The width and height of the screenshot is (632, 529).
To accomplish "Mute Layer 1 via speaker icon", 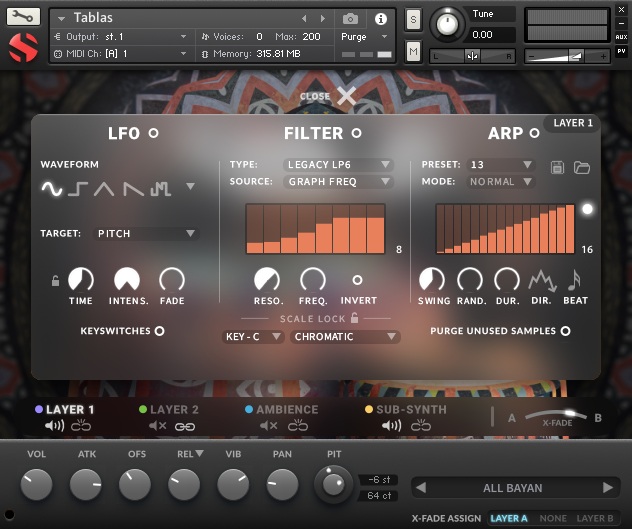I will [54, 426].
